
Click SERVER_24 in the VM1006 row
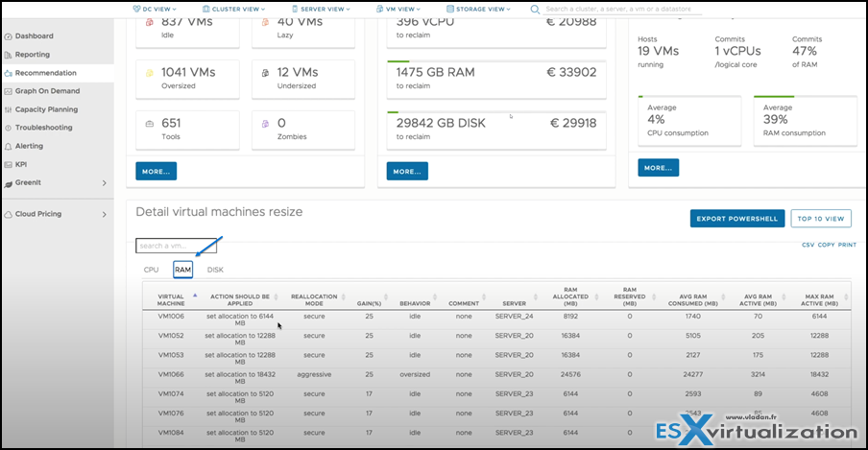[515, 317]
